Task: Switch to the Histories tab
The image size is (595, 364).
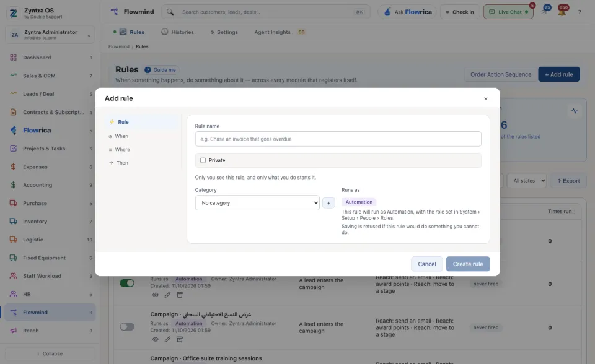Action: click(x=178, y=32)
